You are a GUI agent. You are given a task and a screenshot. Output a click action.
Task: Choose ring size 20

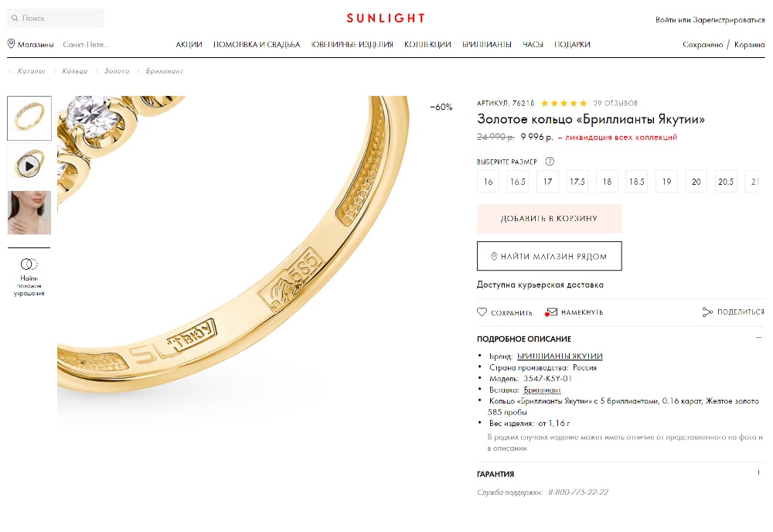coord(696,182)
